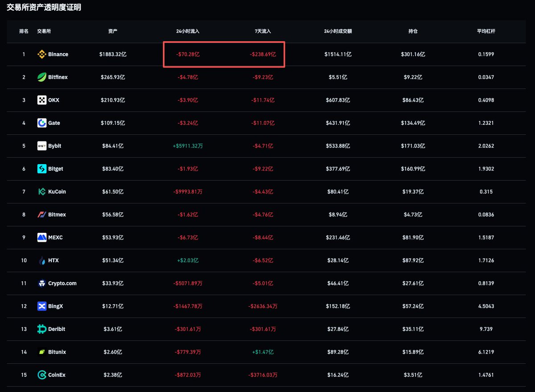This screenshot has height=392, width=535.
Task: Select CoinEx 7-day inflow -$3716.03万
Action: click(x=263, y=375)
